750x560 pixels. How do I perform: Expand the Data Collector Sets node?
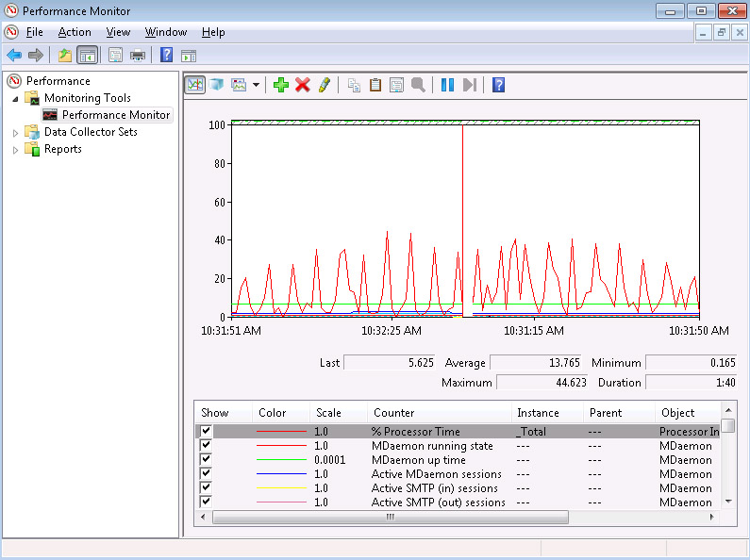pos(15,133)
